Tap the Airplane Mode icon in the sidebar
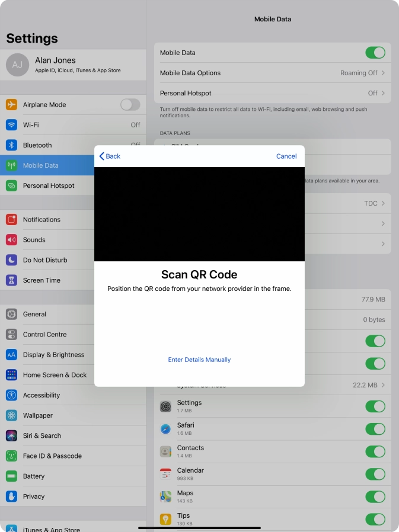The image size is (399, 532). click(11, 104)
